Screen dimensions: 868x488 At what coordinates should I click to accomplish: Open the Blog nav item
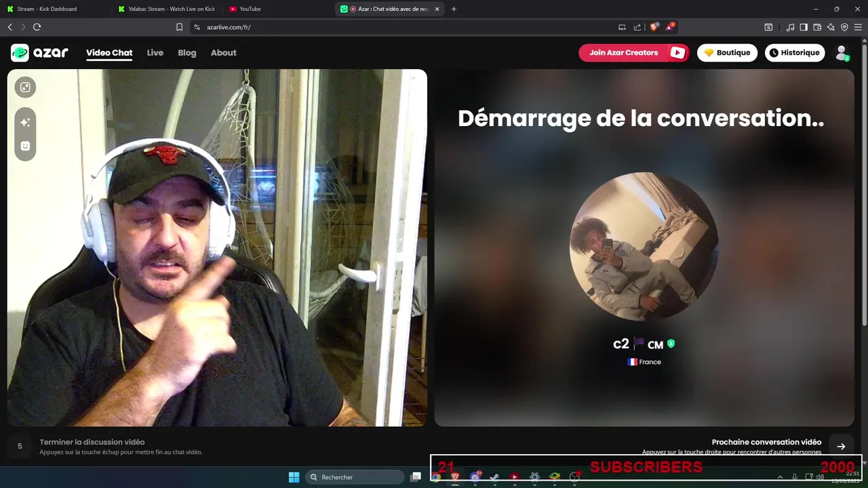pyautogui.click(x=187, y=53)
